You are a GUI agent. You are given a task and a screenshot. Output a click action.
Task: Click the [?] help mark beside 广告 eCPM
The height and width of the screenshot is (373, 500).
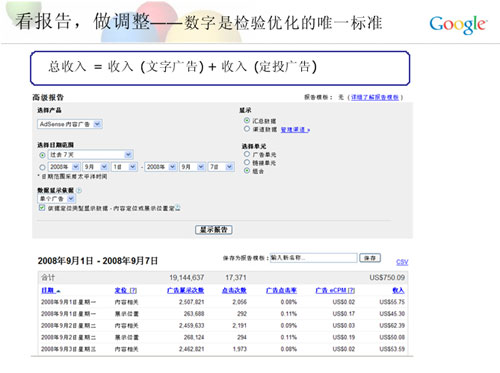coord(351,291)
